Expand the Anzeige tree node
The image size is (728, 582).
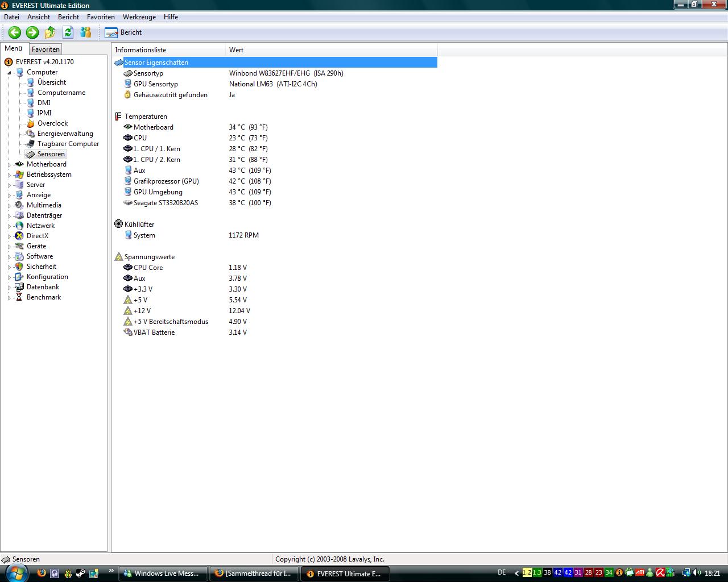pos(9,196)
